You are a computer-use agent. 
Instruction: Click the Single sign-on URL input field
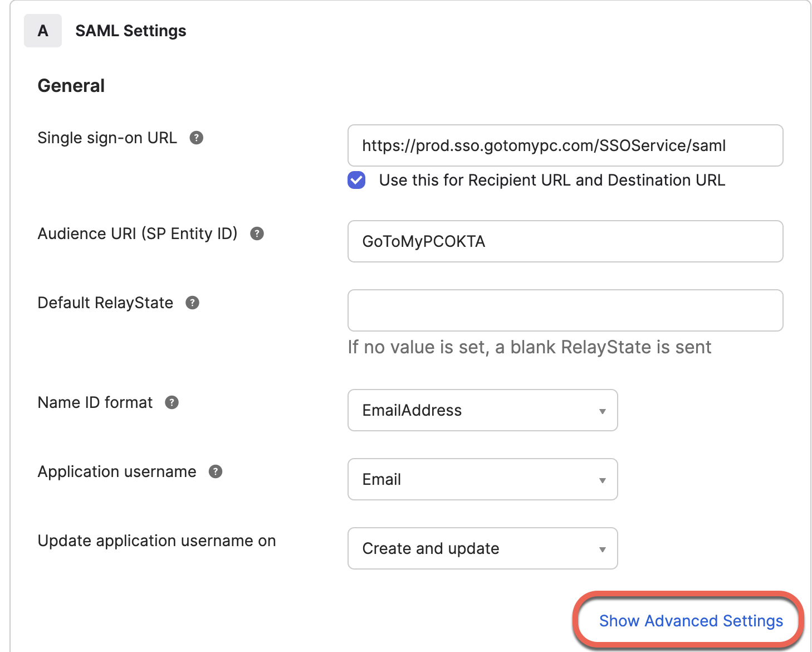coord(565,146)
